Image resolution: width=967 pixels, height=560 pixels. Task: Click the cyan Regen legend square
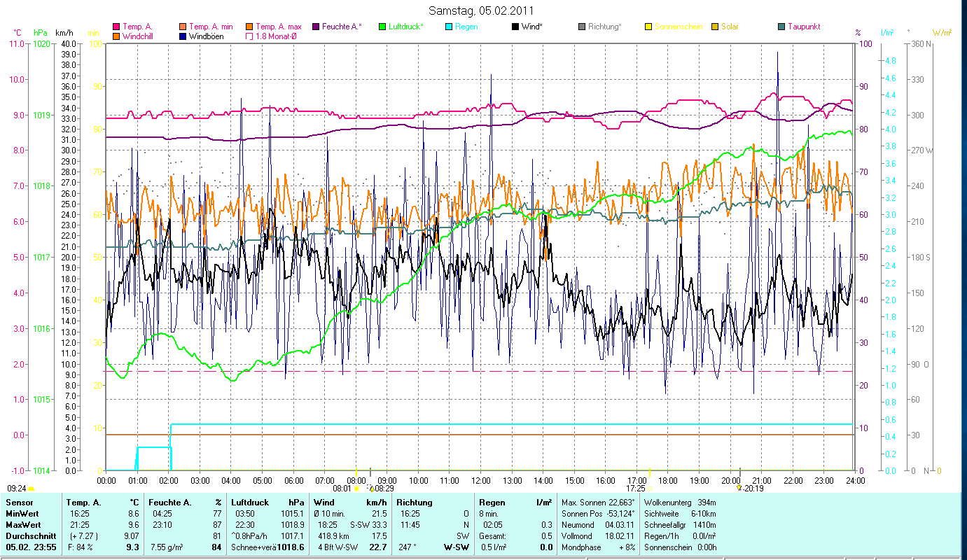point(449,27)
